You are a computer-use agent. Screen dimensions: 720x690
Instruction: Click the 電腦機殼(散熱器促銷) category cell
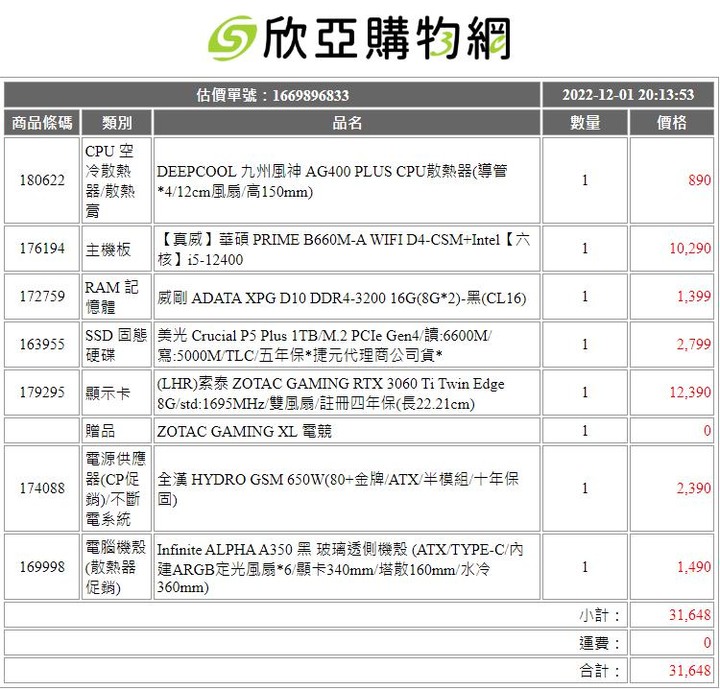pyautogui.click(x=115, y=567)
